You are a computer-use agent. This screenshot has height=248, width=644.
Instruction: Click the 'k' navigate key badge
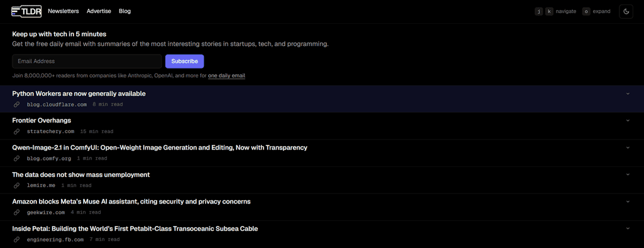(549, 11)
